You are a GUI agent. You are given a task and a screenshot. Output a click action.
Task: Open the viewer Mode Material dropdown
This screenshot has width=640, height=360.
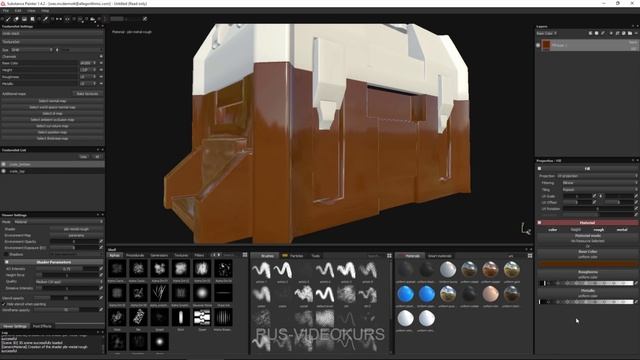tap(59, 222)
